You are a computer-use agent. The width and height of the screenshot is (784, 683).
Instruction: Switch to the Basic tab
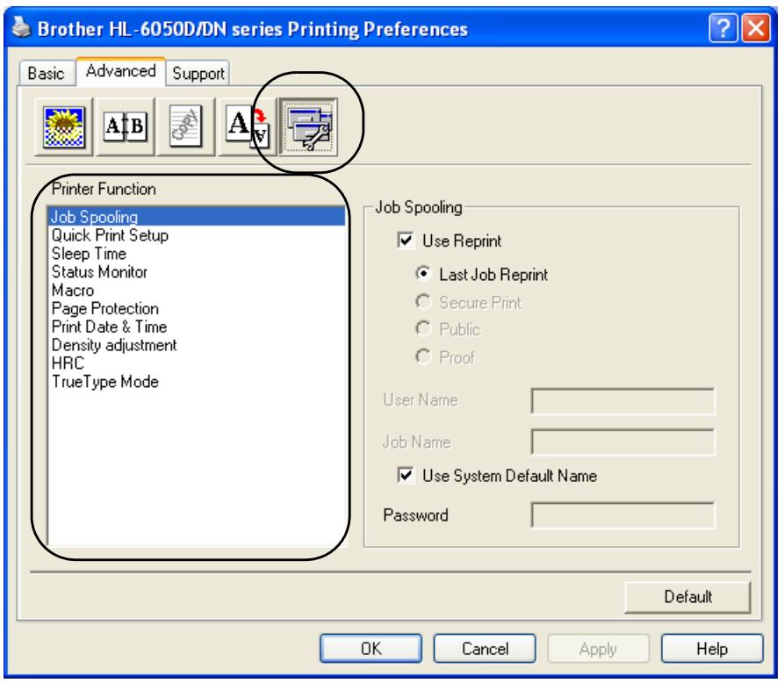tap(46, 73)
